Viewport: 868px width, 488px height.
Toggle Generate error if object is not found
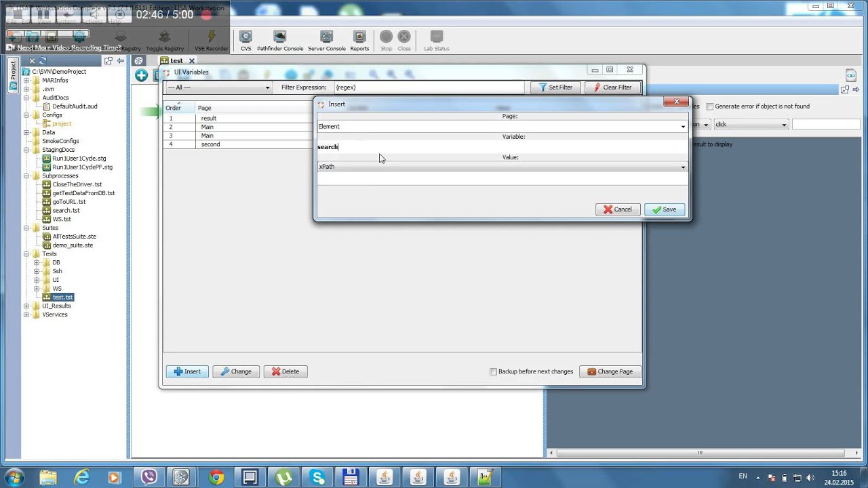point(710,106)
